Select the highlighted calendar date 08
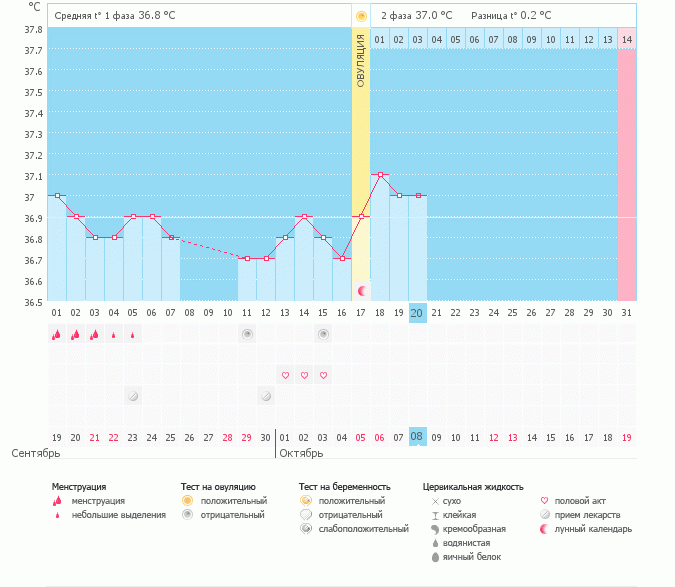675x587 pixels. coord(418,437)
